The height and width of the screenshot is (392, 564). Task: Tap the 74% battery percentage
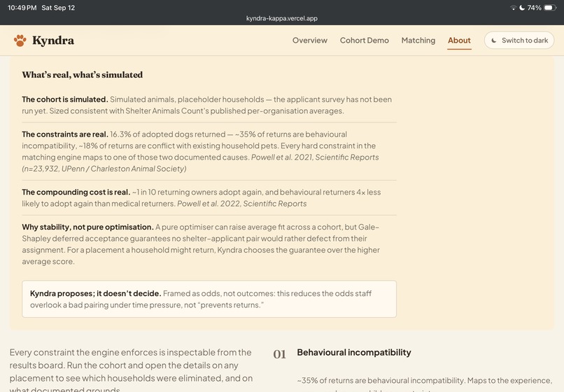pyautogui.click(x=534, y=8)
